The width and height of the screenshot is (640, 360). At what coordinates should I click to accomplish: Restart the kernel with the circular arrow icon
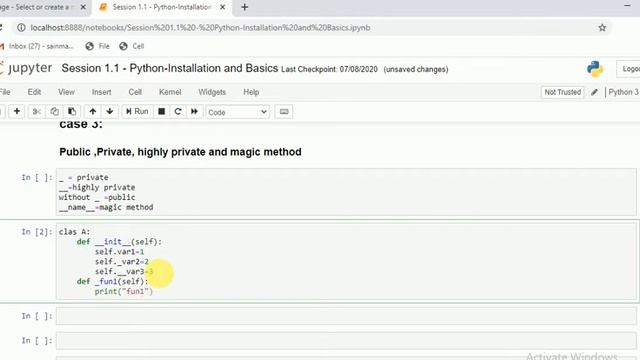click(178, 111)
